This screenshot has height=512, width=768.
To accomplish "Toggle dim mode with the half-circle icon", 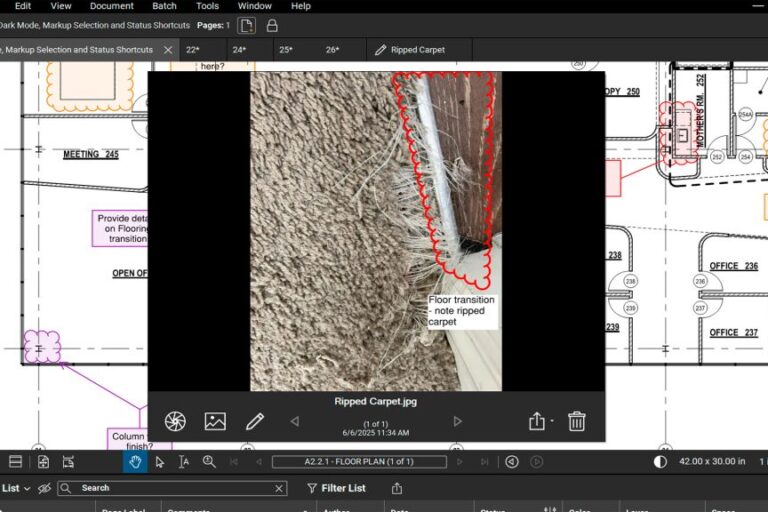I will pyautogui.click(x=660, y=461).
